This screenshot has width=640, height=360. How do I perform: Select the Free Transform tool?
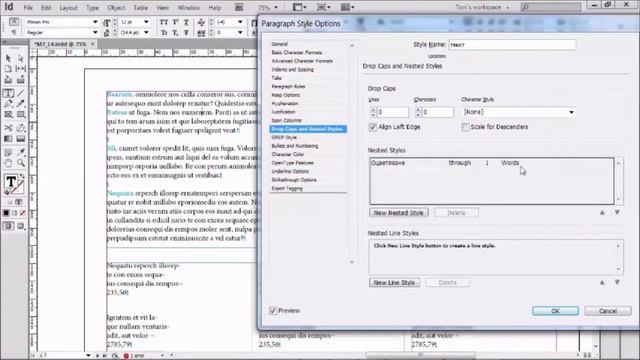pyautogui.click(x=21, y=128)
